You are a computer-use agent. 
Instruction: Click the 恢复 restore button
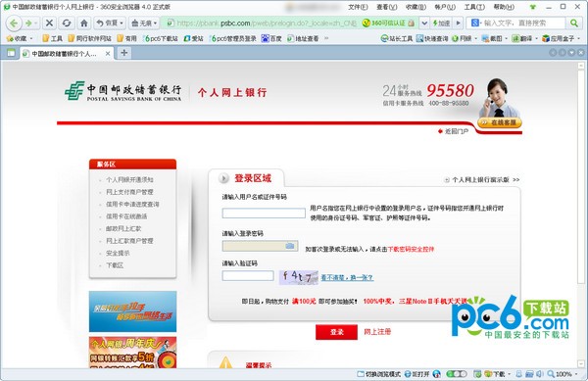click(110, 24)
